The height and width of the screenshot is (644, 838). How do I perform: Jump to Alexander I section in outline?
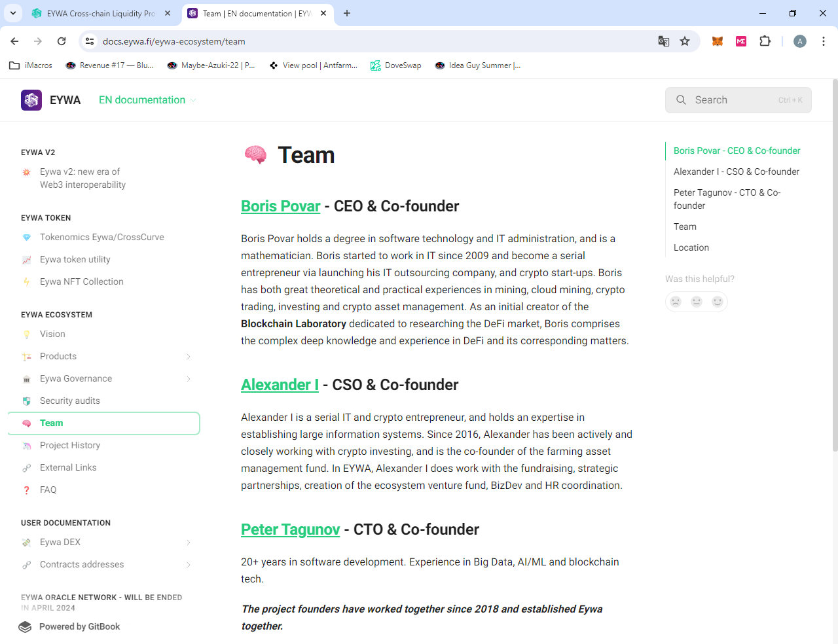[x=737, y=171]
